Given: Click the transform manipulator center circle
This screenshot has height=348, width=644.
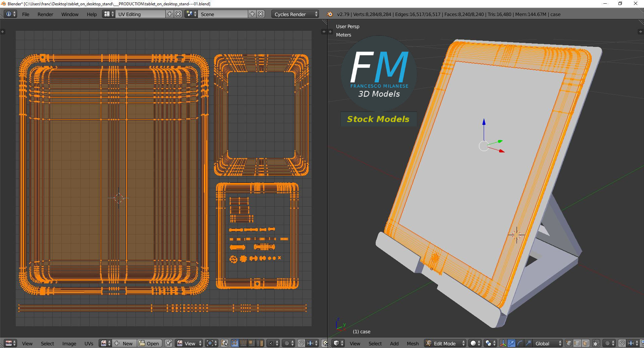Looking at the screenshot, I should [484, 146].
